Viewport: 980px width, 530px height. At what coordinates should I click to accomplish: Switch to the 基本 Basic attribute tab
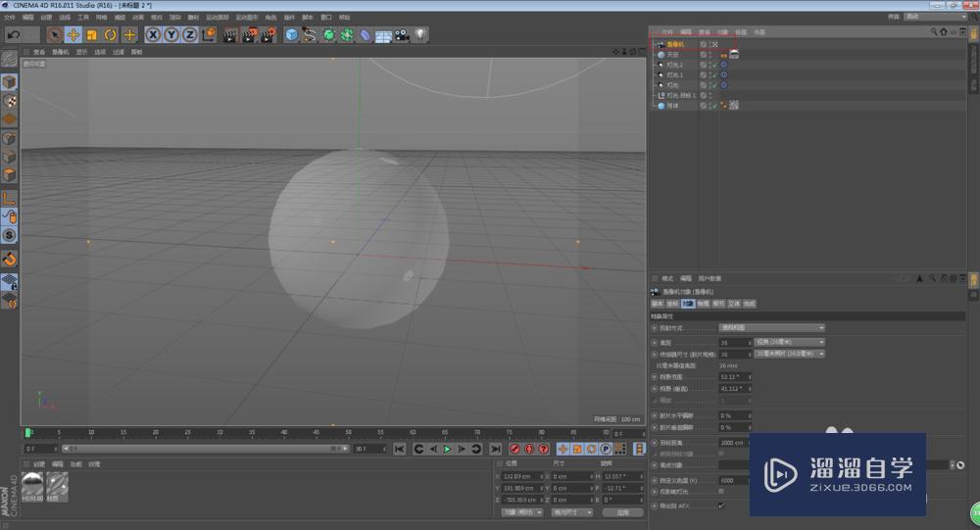coord(658,304)
